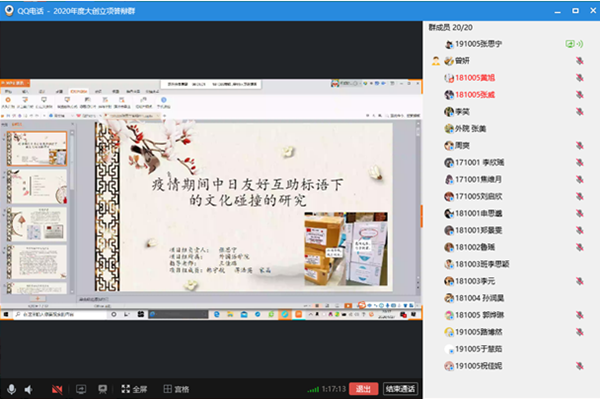
Task: Toggle the speaker volume icon
Action: click(x=29, y=389)
